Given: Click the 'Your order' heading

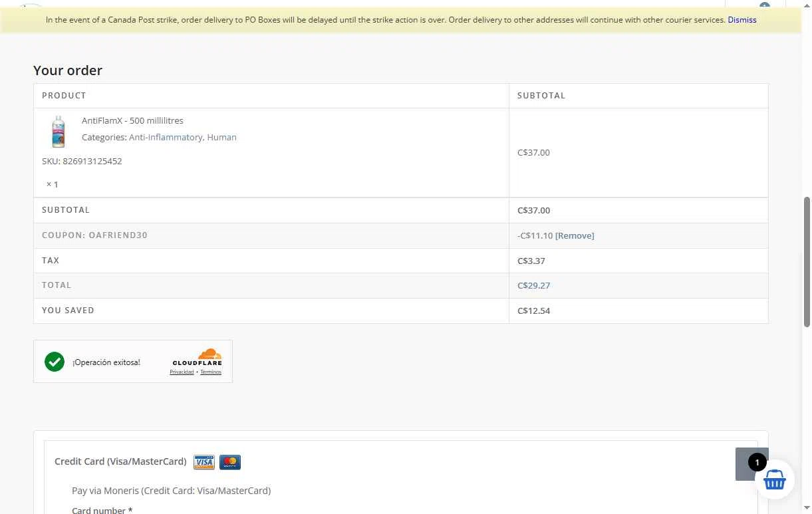Looking at the screenshot, I should pyautogui.click(x=68, y=70).
